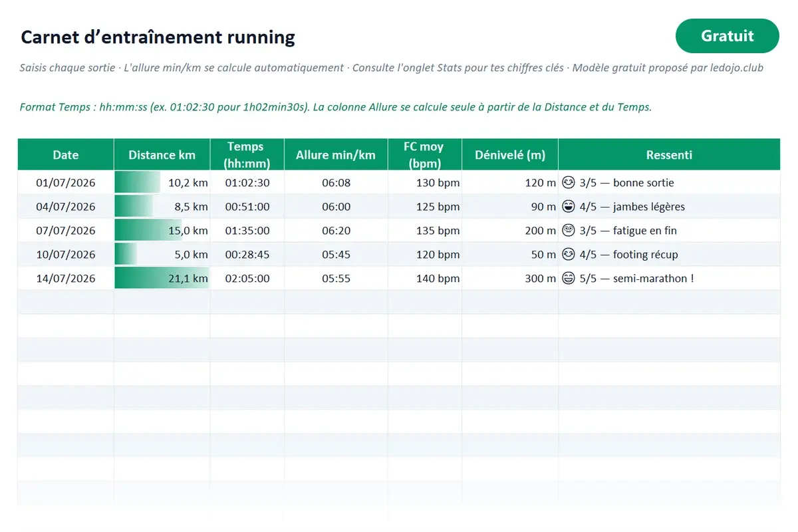Select the Temps (hh:mm) column header

click(x=247, y=155)
